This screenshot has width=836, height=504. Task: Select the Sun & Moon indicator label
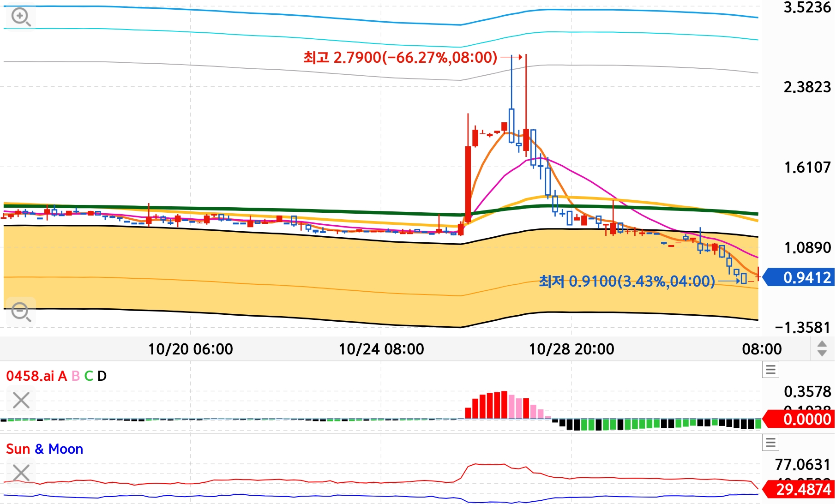click(44, 449)
